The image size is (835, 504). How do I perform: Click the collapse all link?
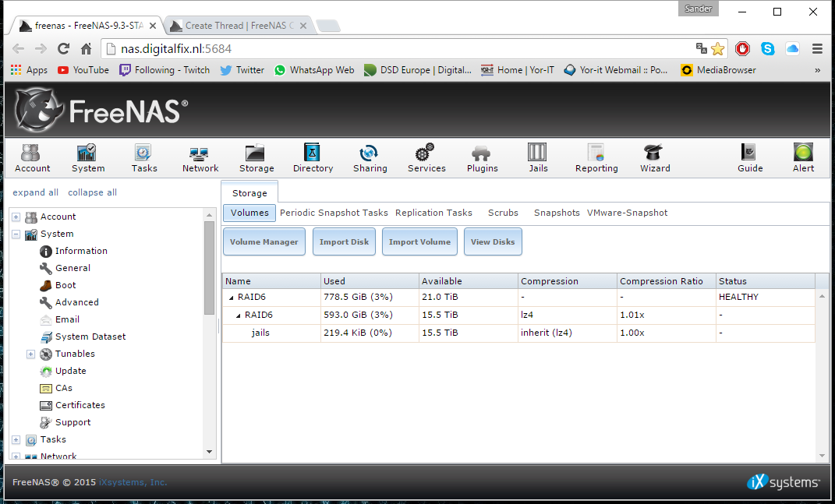click(x=92, y=192)
